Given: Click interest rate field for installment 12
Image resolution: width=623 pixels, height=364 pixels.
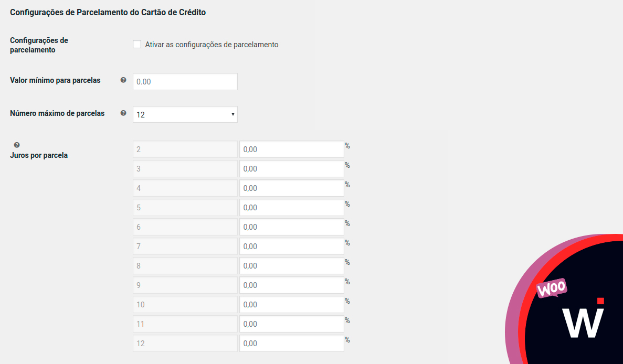Looking at the screenshot, I should [x=292, y=344].
